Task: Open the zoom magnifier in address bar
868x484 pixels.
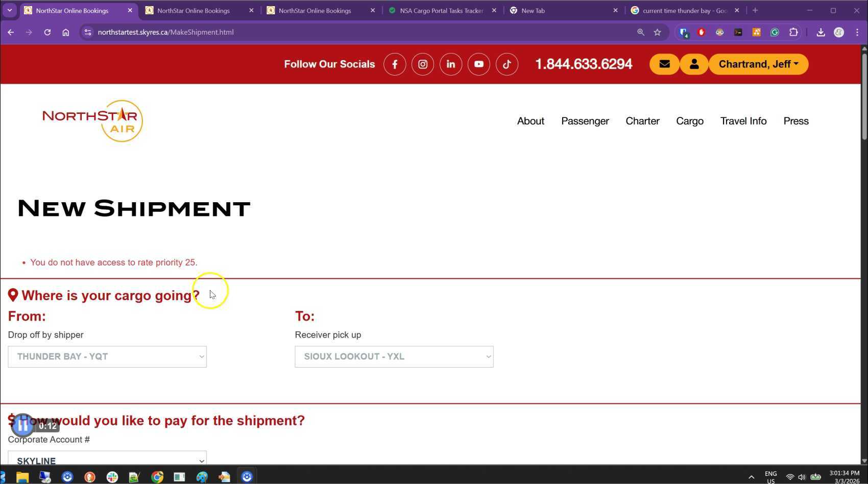Action: [x=641, y=32]
